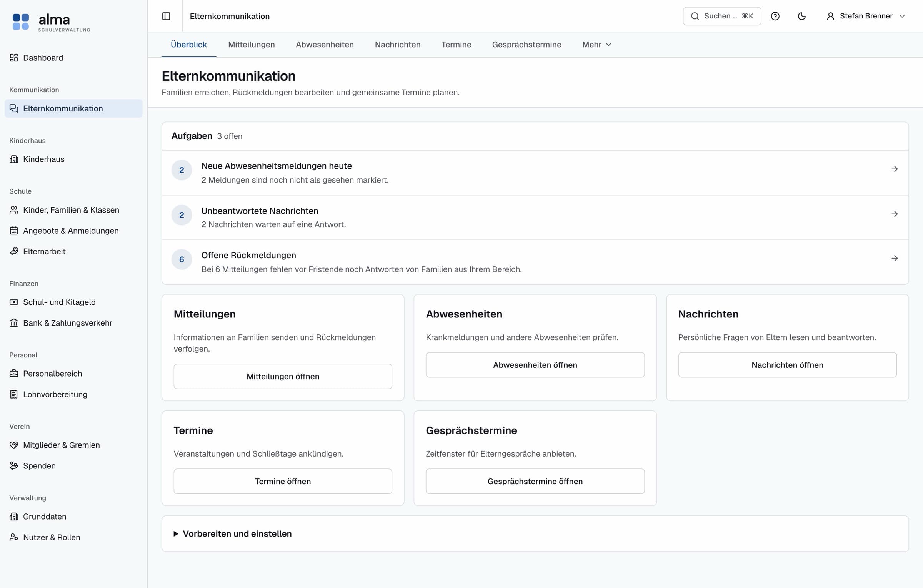The width and height of the screenshot is (923, 588).
Task: Open arrow for Unbeantwortete Nachrichten
Action: coord(895,214)
